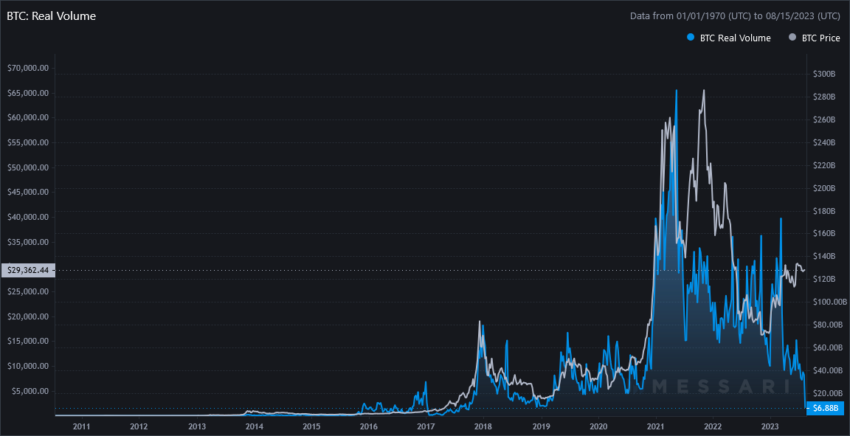Click the data date range text
The height and width of the screenshot is (436, 850).
[x=735, y=16]
